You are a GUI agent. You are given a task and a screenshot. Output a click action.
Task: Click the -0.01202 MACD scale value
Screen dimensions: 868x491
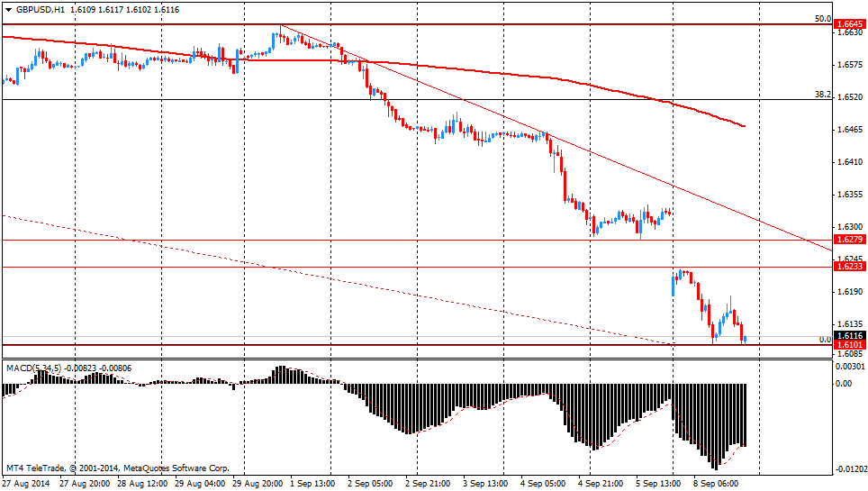(x=851, y=468)
